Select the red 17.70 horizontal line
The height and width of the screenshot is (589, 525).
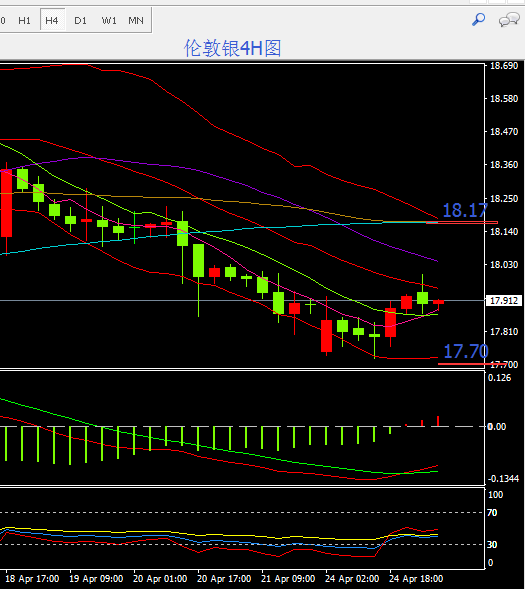(x=471, y=364)
